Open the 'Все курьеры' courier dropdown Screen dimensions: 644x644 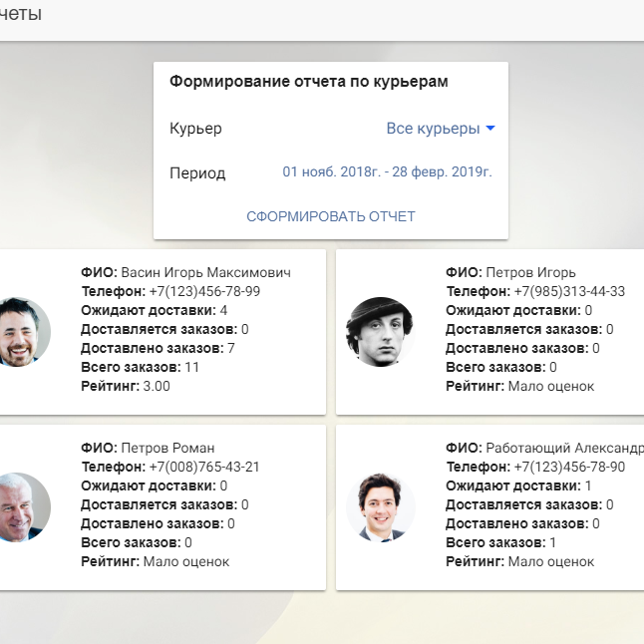click(432, 129)
